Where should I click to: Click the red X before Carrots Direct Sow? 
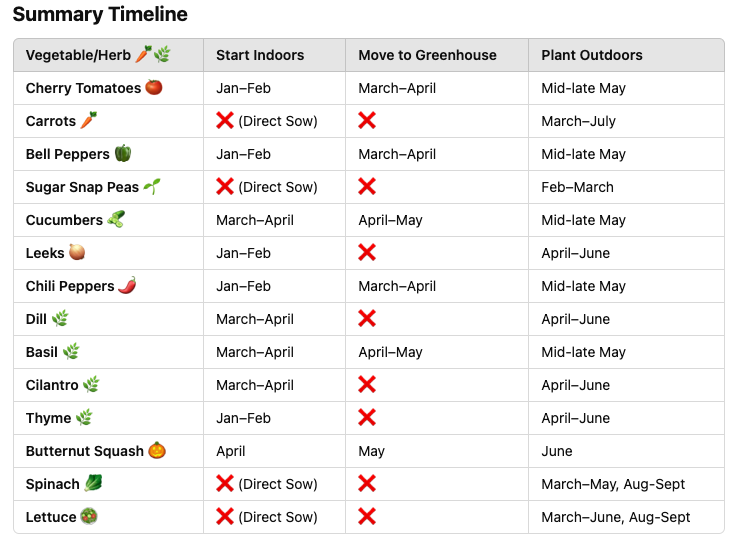(x=225, y=121)
